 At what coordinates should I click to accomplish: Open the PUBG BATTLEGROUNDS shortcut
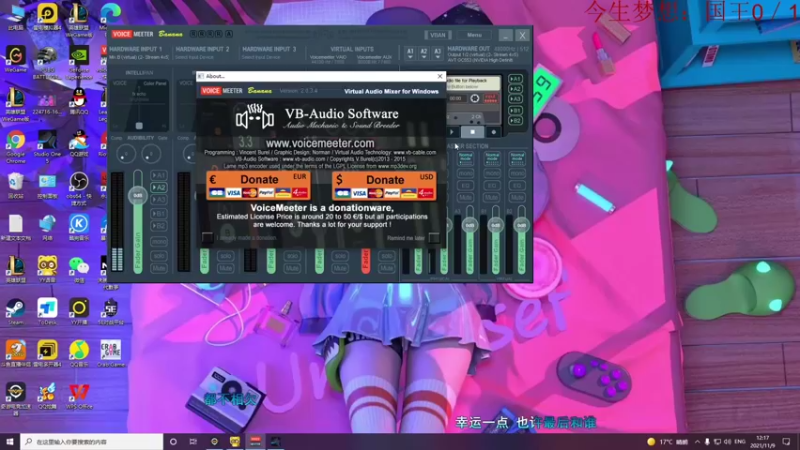pos(47,57)
